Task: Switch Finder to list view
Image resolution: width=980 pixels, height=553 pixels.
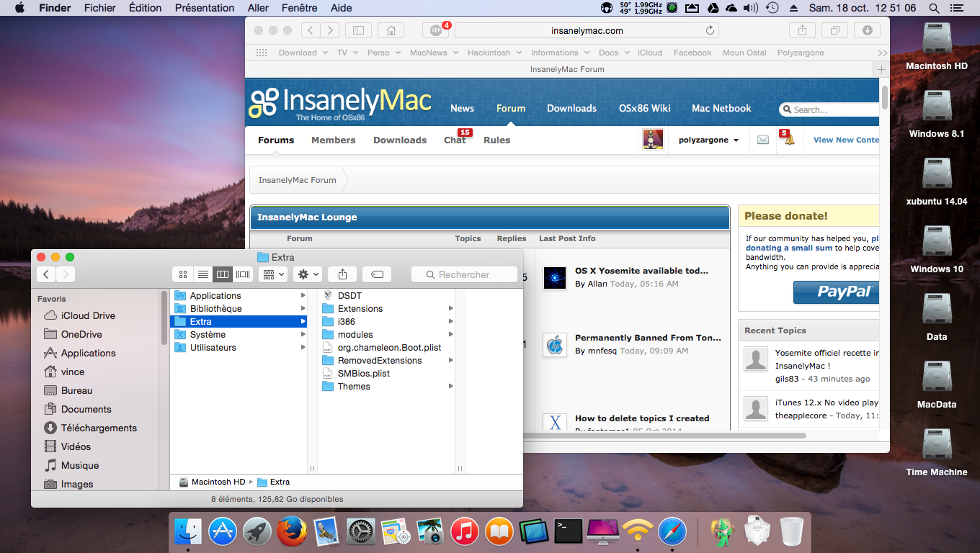Action: (x=203, y=274)
